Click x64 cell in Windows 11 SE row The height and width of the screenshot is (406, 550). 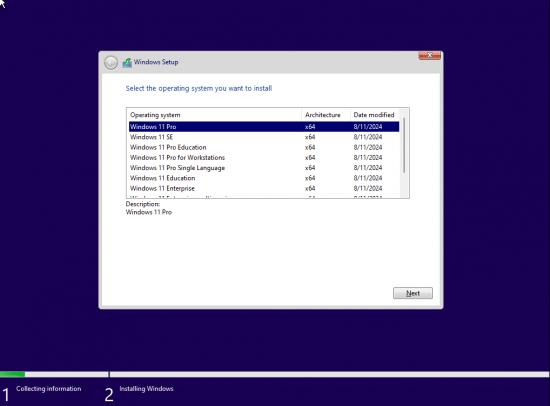coord(310,137)
